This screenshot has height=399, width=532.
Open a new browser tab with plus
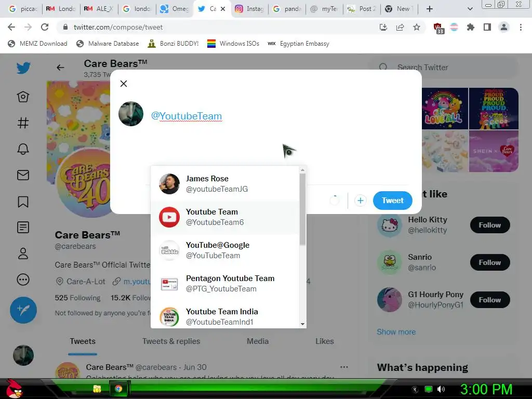(x=430, y=9)
